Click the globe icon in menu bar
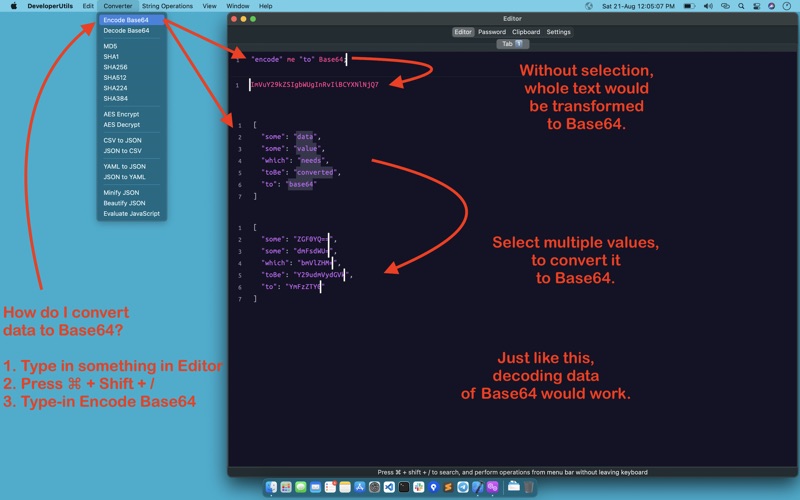This screenshot has width=800, height=500. click(589, 6)
